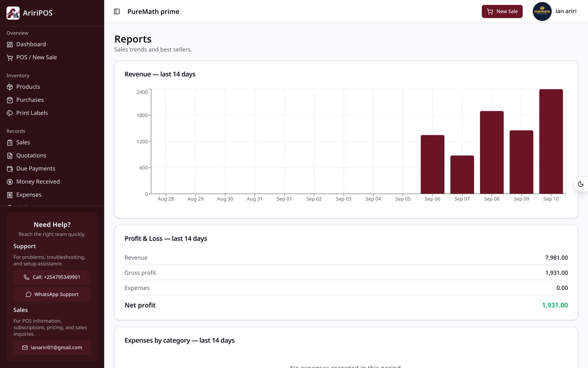Click phone icon in Call button
The height and width of the screenshot is (368, 588).
point(27,277)
